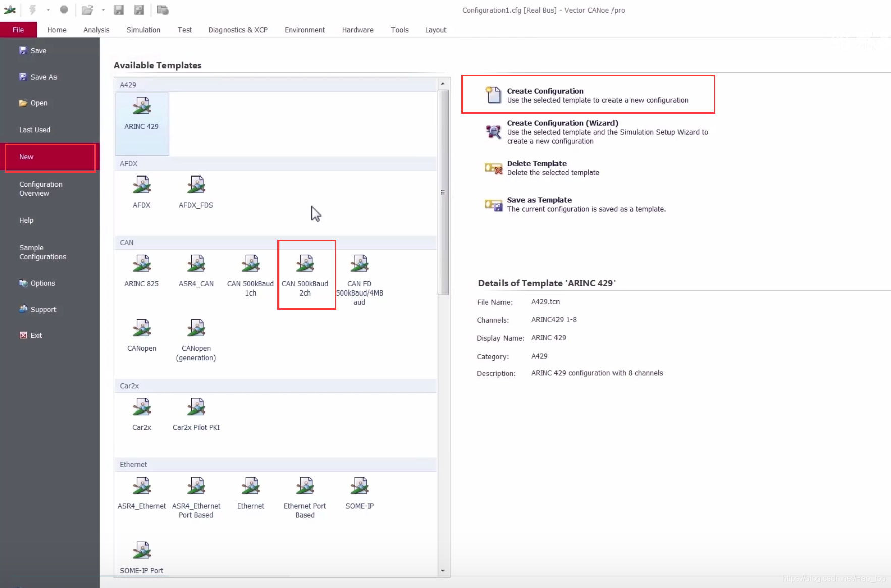
Task: Click the Create Configuration page icon
Action: pos(493,95)
